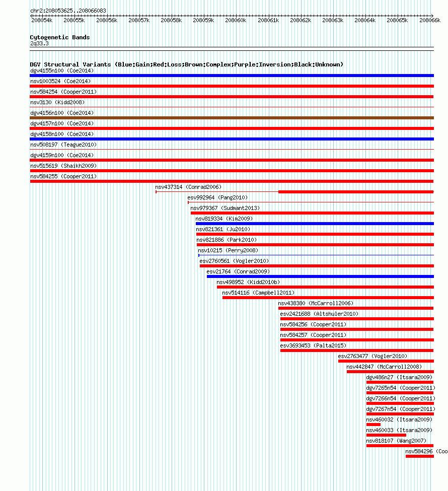Open dgv4157n100 (Coe2014) variant label
The width and height of the screenshot is (448, 491).
[62, 124]
